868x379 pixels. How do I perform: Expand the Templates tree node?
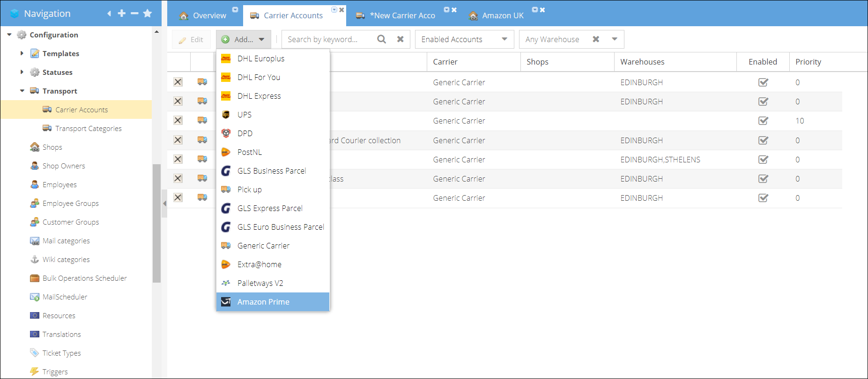coord(22,53)
